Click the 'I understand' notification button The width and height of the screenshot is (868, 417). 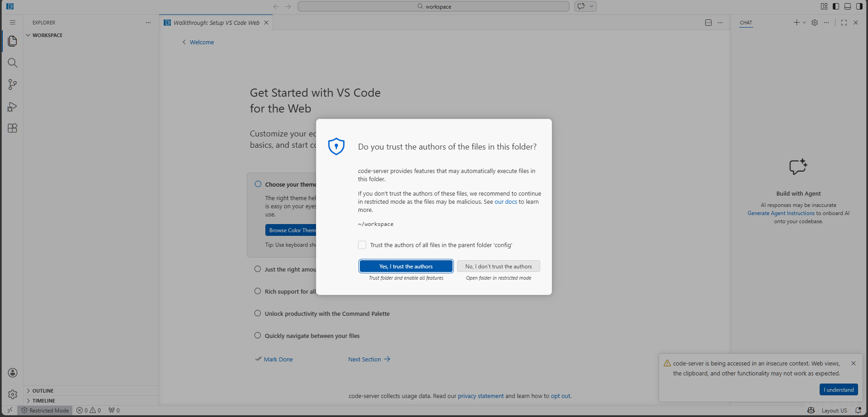pyautogui.click(x=839, y=390)
